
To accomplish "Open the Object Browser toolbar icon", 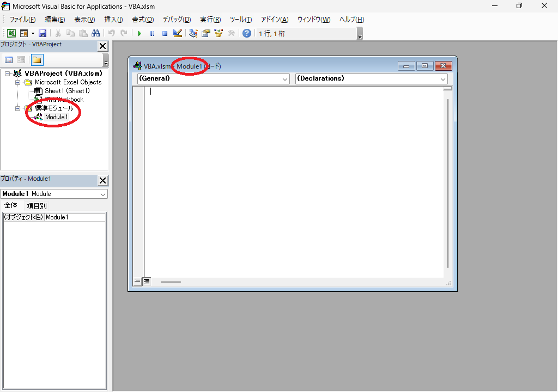I will tap(219, 33).
